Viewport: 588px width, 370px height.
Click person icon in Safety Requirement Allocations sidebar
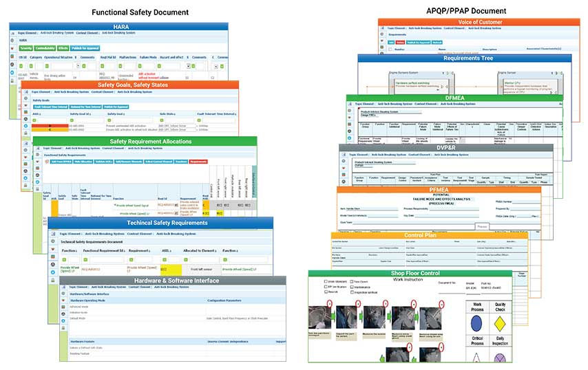(37, 175)
